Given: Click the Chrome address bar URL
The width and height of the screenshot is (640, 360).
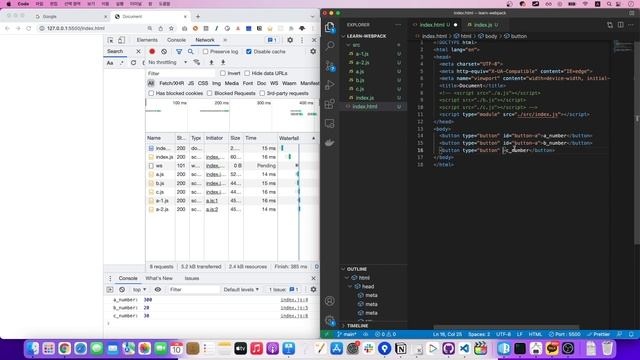Looking at the screenshot, I should tap(76, 28).
